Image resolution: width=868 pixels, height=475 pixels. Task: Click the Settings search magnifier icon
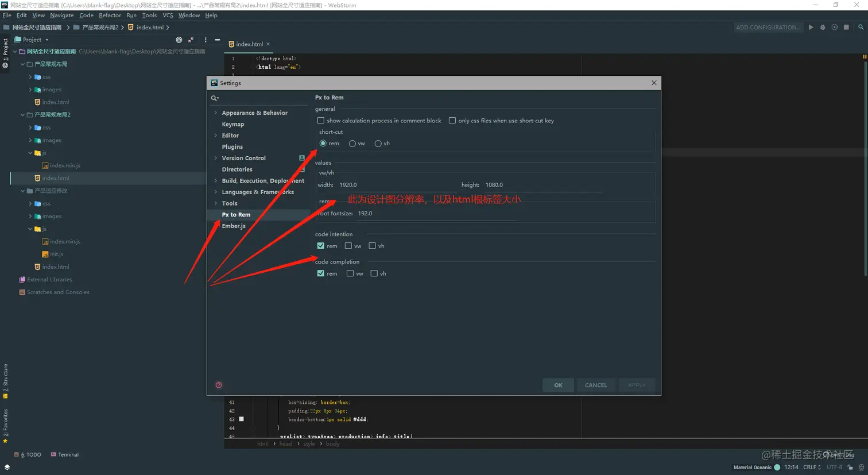(215, 98)
